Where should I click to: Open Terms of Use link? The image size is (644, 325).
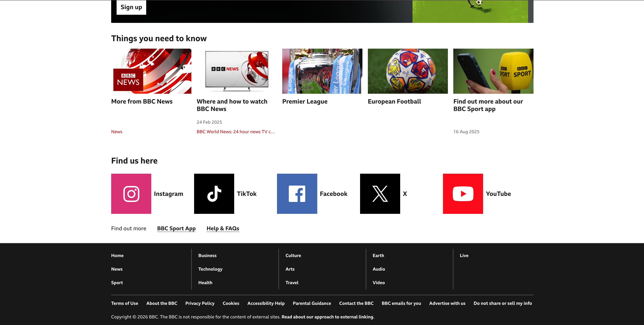pos(125,303)
